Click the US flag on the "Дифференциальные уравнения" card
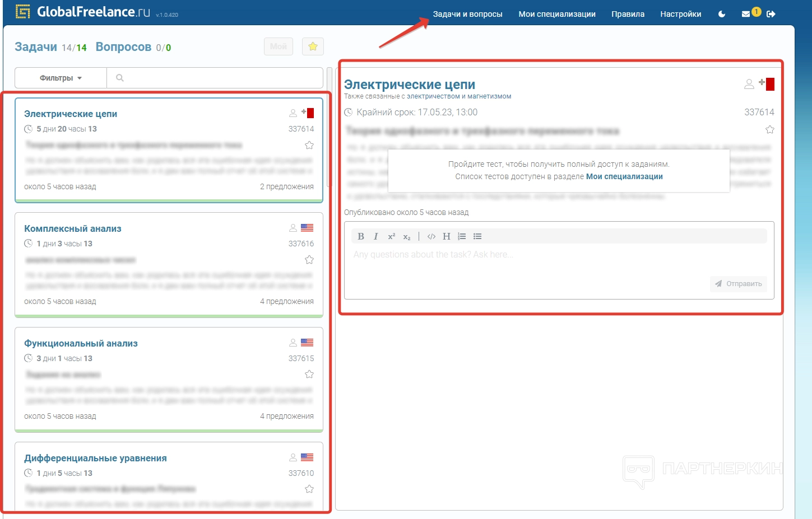This screenshot has width=812, height=519. pyautogui.click(x=307, y=457)
